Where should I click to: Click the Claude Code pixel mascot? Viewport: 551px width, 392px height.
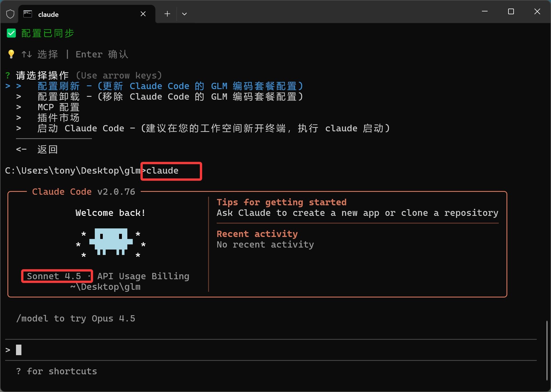coord(111,241)
